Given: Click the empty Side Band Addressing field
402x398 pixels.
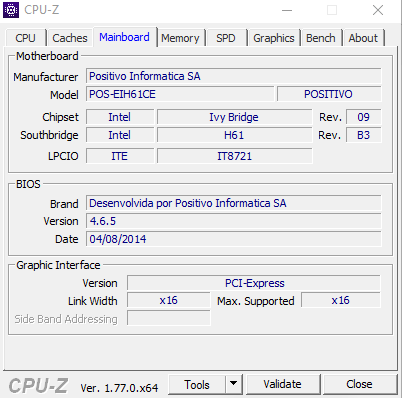Looking at the screenshot, I should point(169,318).
